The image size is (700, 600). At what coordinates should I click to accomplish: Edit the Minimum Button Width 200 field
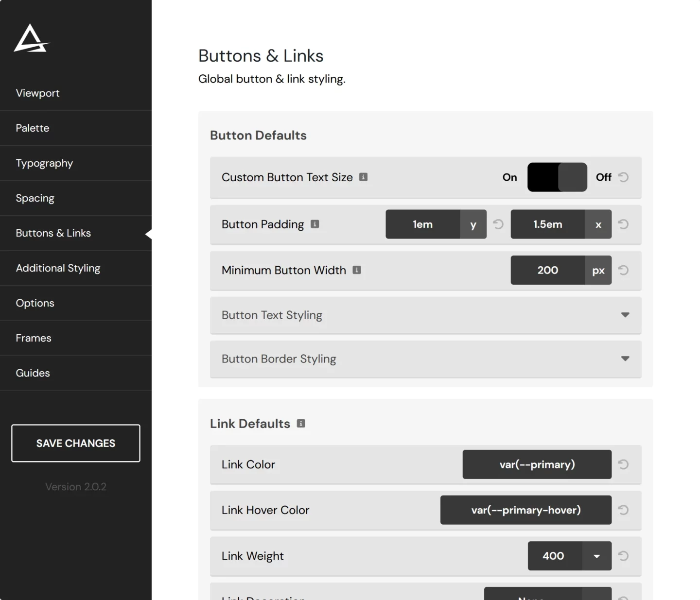(547, 270)
